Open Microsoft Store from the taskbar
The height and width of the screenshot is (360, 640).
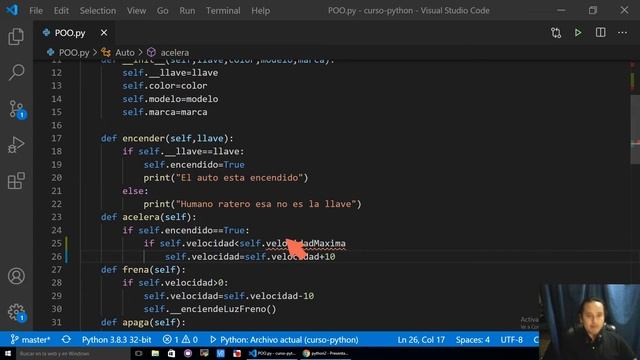[171, 353]
